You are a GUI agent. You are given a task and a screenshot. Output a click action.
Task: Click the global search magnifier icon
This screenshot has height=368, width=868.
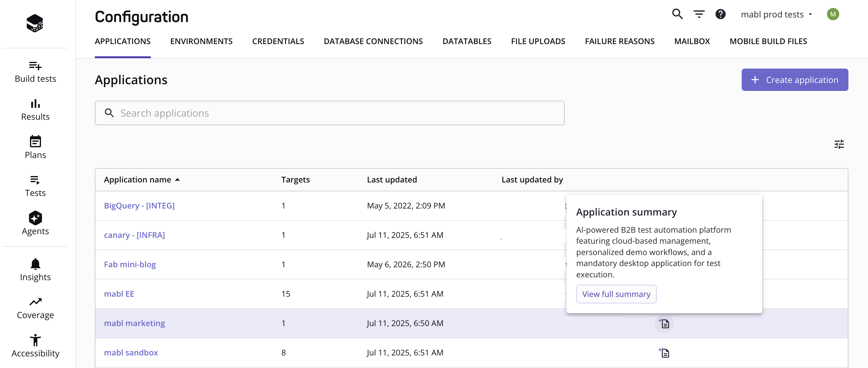click(677, 14)
